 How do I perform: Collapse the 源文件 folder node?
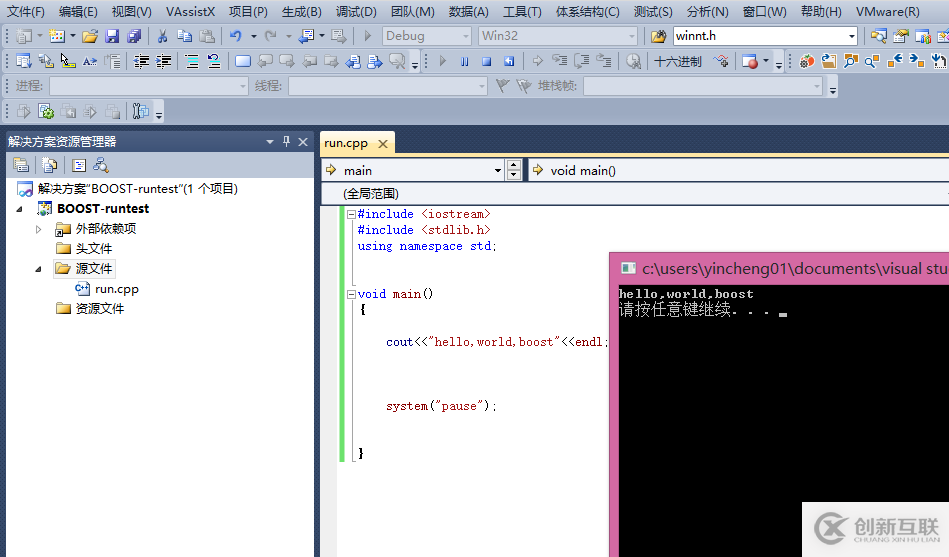(x=39, y=269)
